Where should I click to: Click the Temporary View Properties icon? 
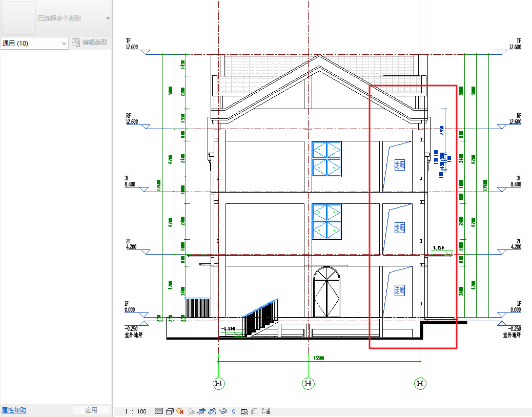[244, 411]
